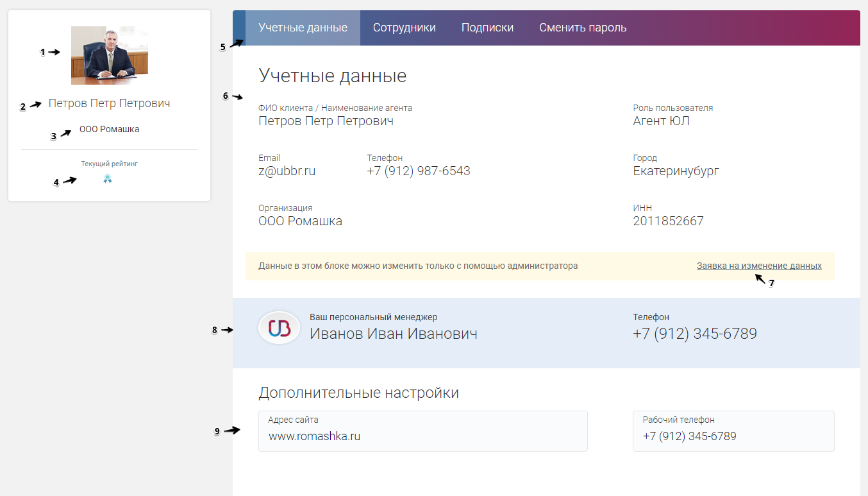Click the manager phone +7 (912) 345-6789
Screen dimensions: 868x496
[695, 334]
